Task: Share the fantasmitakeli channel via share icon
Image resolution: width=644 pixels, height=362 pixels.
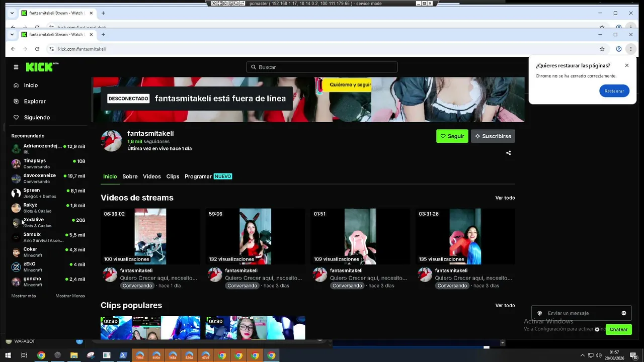Action: tap(508, 153)
